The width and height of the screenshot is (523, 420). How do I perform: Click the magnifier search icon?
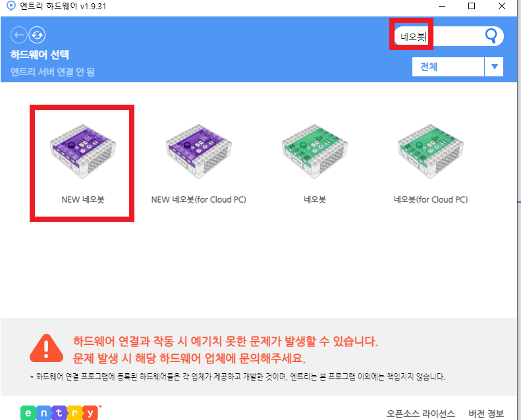click(x=491, y=36)
